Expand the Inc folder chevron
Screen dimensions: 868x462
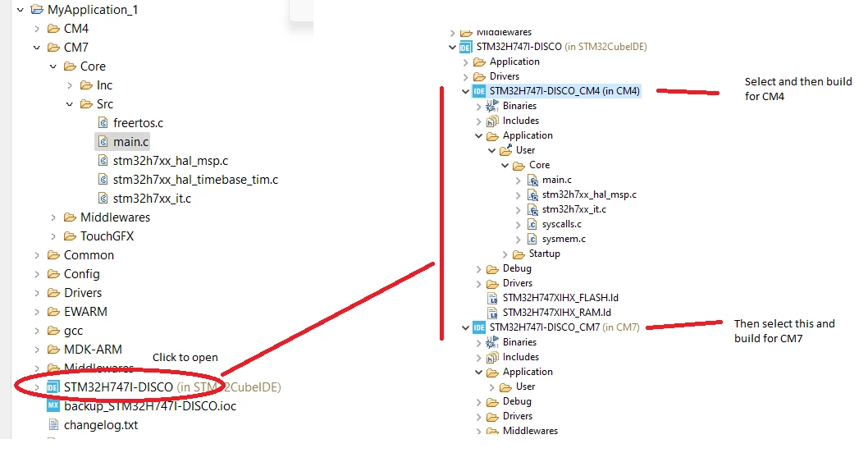pyautogui.click(x=70, y=85)
